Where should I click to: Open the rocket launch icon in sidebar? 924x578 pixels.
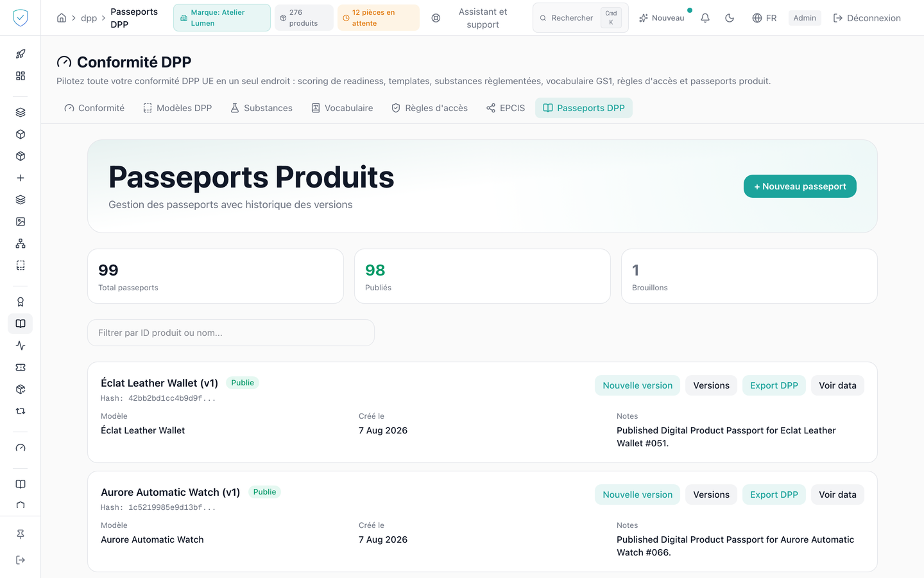point(21,54)
